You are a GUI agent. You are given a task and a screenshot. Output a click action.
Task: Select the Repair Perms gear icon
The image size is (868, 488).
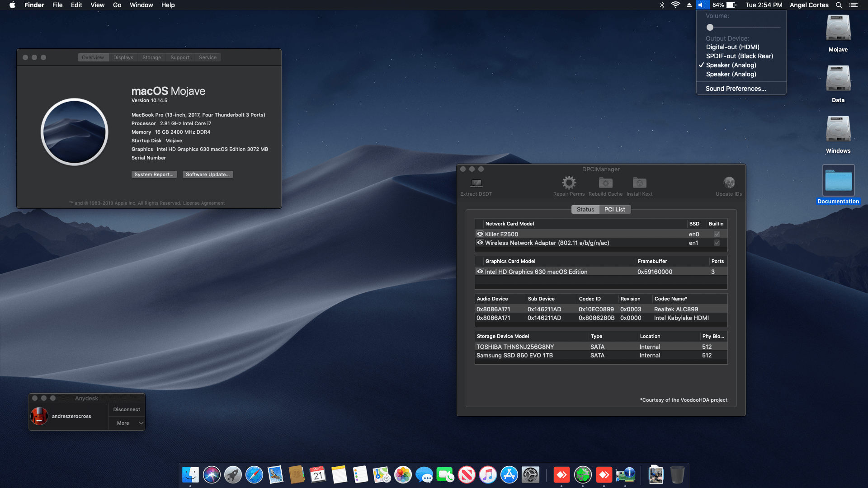569,184
